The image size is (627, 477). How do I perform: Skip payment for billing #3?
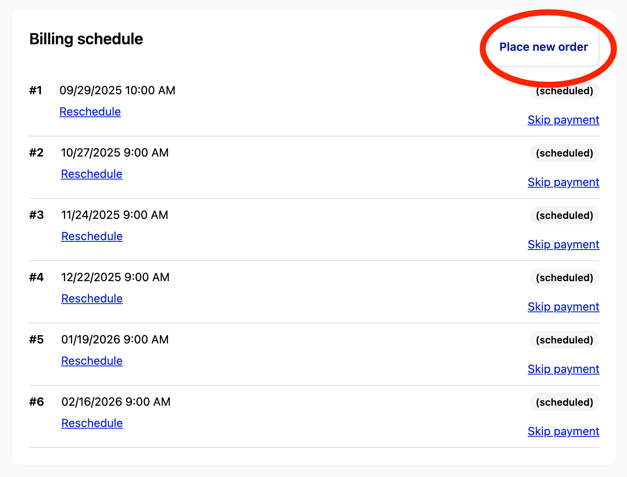click(x=563, y=244)
